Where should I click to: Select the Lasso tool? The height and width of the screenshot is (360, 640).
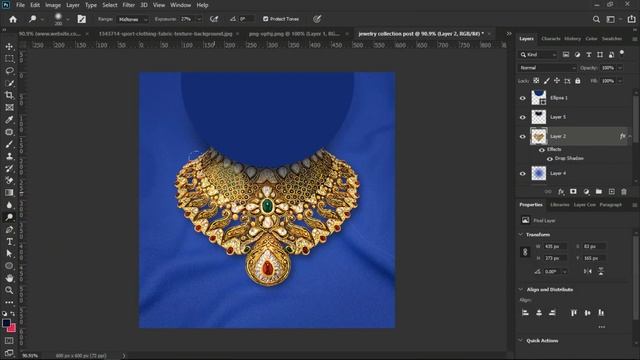coord(9,71)
